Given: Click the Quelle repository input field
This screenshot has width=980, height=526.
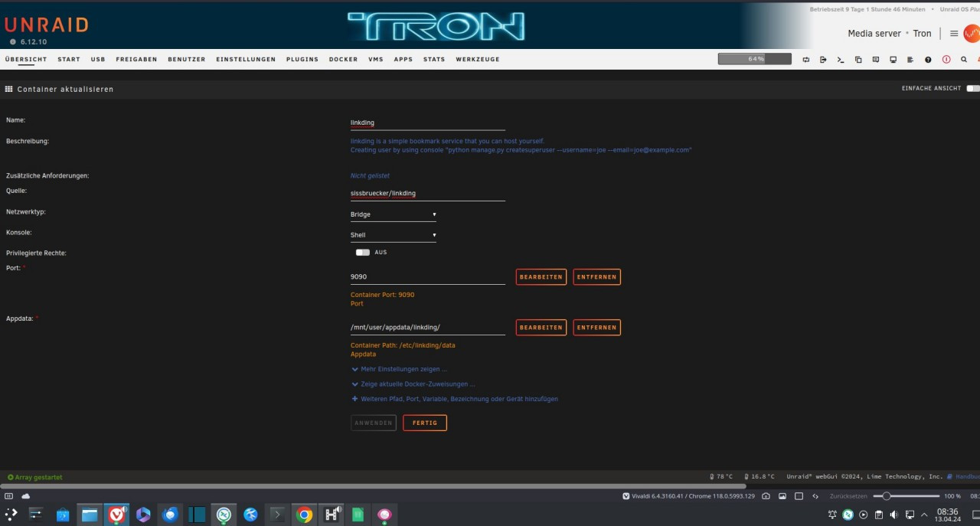Looking at the screenshot, I should point(428,194).
